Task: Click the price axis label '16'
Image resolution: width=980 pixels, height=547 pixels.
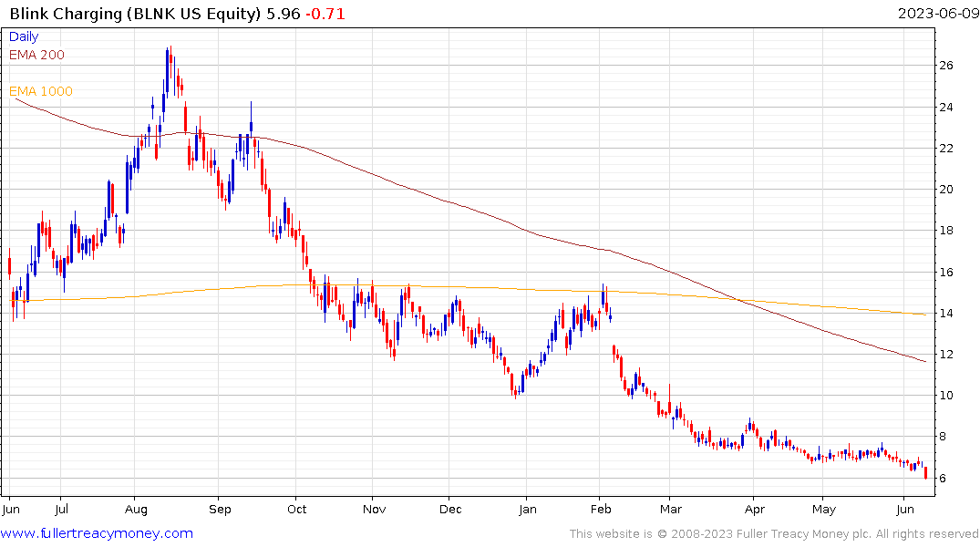Action: pos(946,273)
